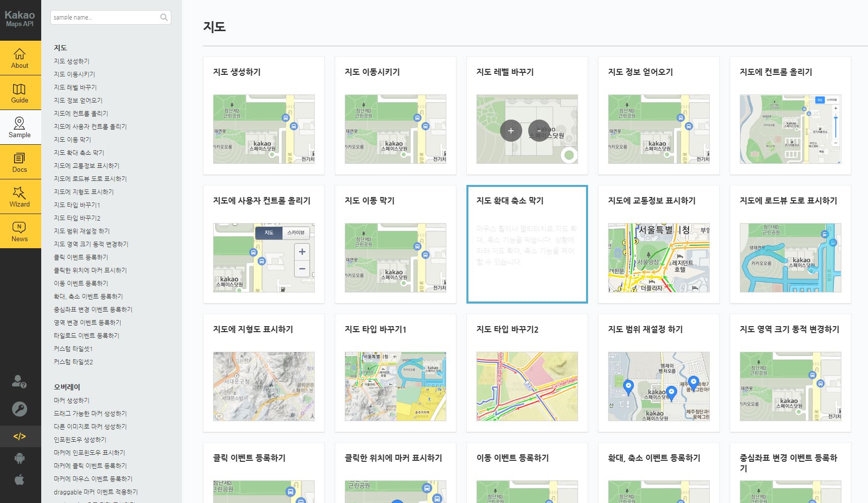Viewport: 868px width, 503px height.
Task: Open the 중심좌표 변경 이벤트 등록하기 card
Action: (791, 473)
